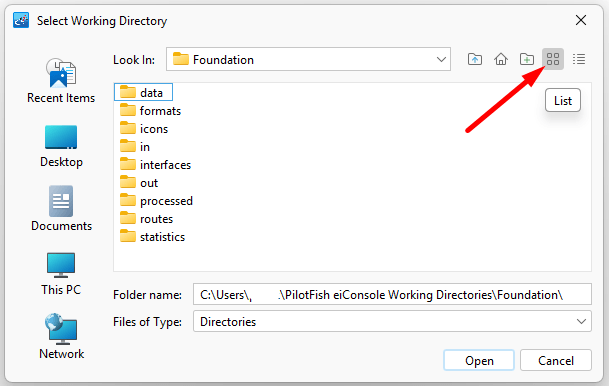This screenshot has height=386, width=609.
Task: Click the Cancel button
Action: (x=556, y=360)
